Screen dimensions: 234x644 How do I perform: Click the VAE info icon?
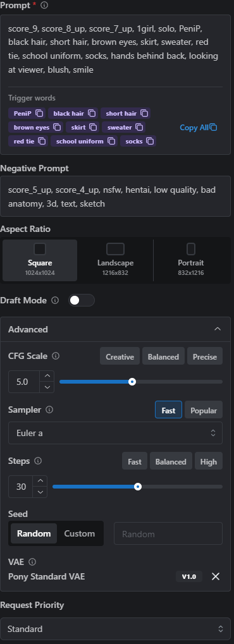coord(32,561)
